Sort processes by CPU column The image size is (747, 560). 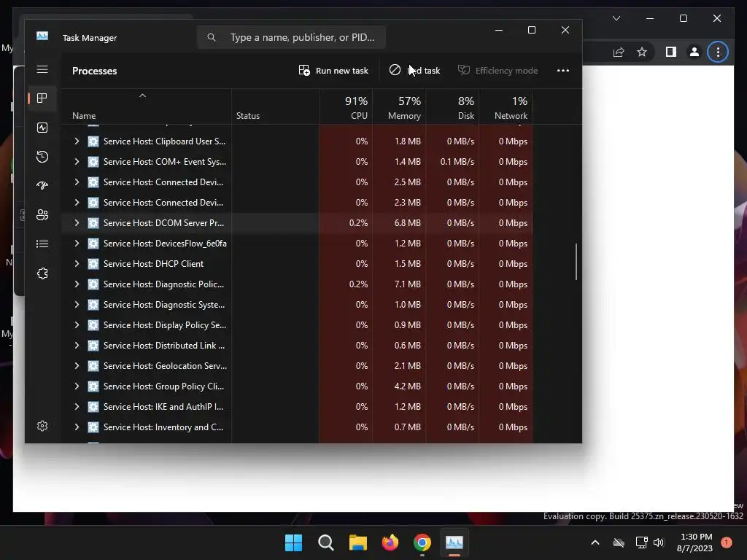346,107
